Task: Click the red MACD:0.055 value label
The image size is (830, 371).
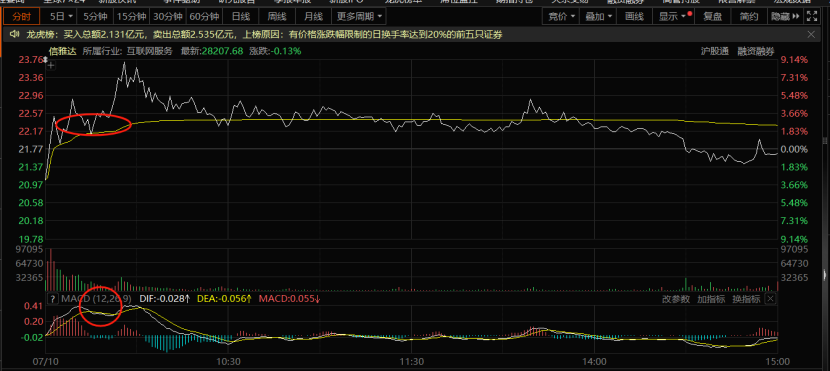Action: click(289, 299)
